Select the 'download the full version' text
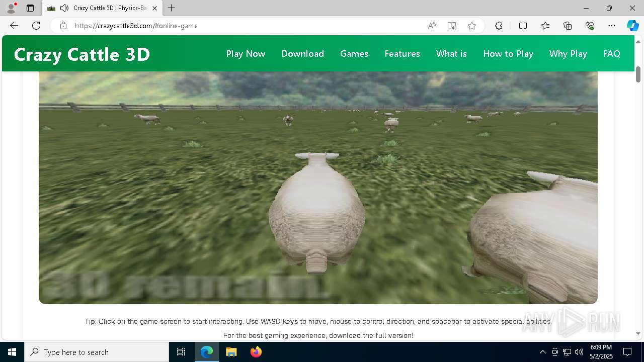 pyautogui.click(x=371, y=335)
